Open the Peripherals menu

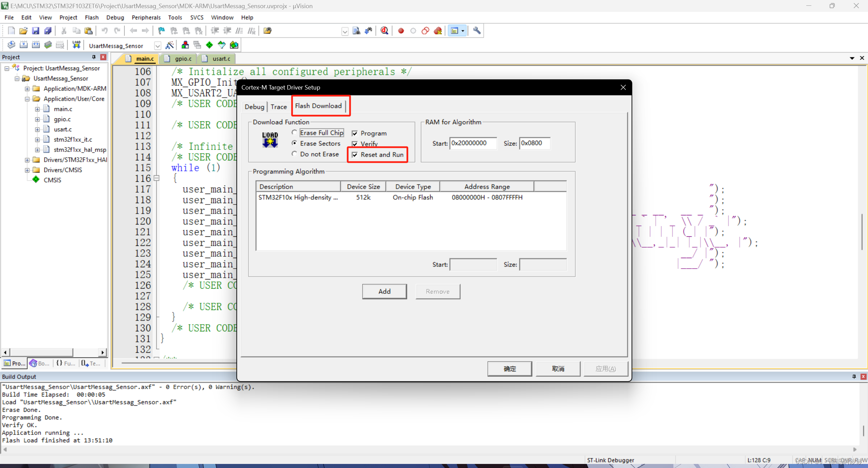[x=146, y=17]
